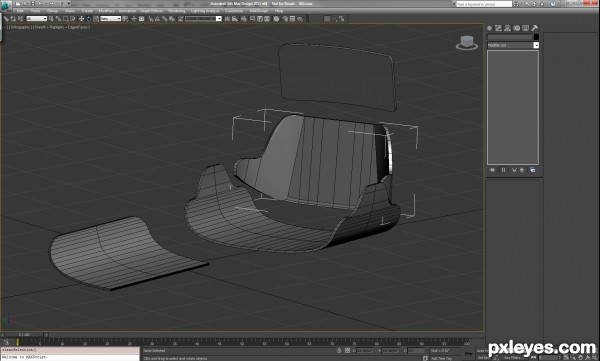The height and width of the screenshot is (361, 600).
Task: Click the Undo quick access icon
Action: [x=41, y=4]
